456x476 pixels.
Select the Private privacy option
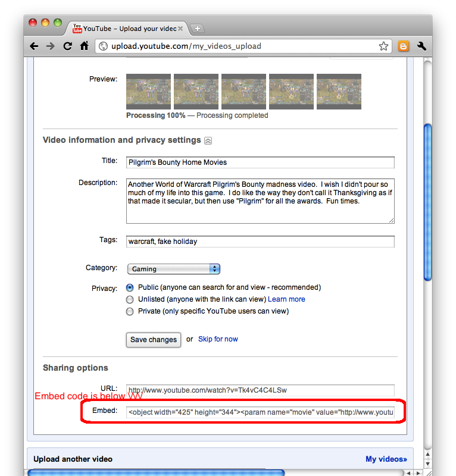130,311
